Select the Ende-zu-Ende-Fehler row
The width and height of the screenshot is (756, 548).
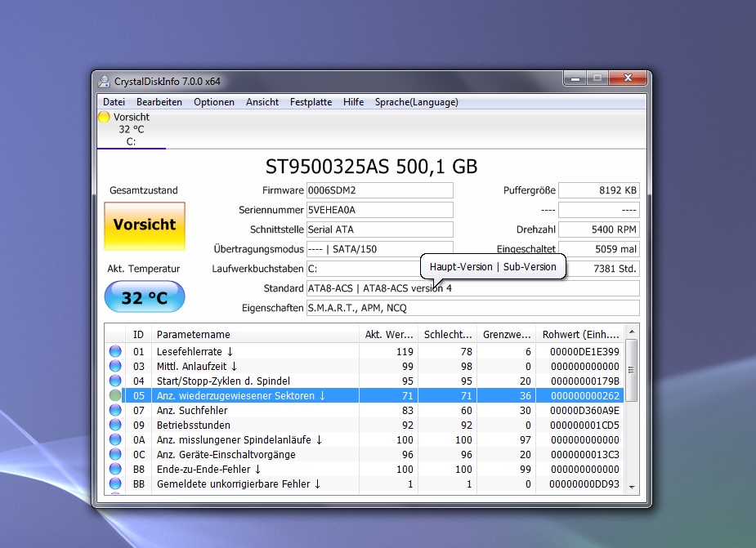(365, 469)
